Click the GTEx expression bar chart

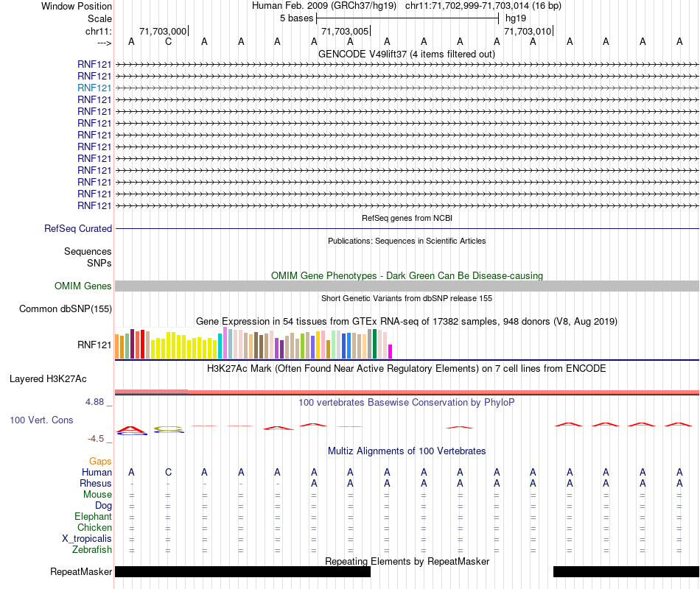point(253,343)
